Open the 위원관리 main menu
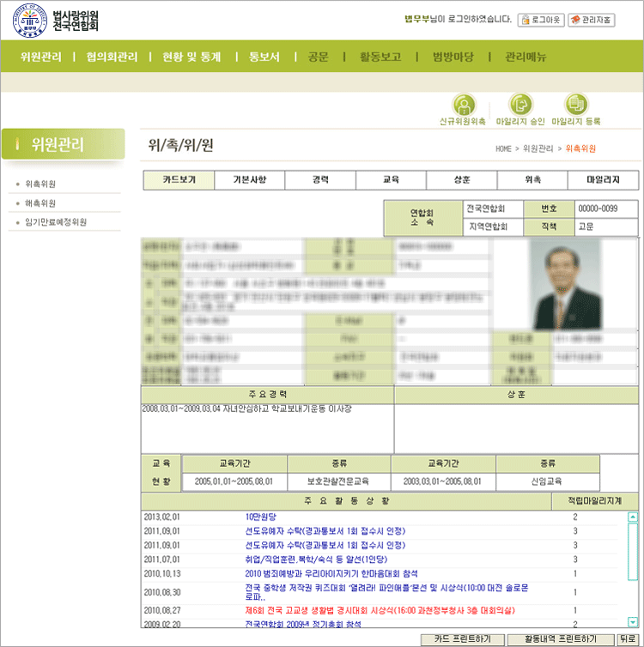This screenshot has height=647, width=644. [x=40, y=57]
